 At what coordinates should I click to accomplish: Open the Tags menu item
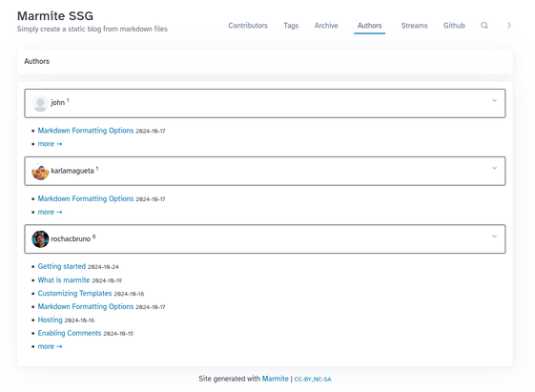291,26
